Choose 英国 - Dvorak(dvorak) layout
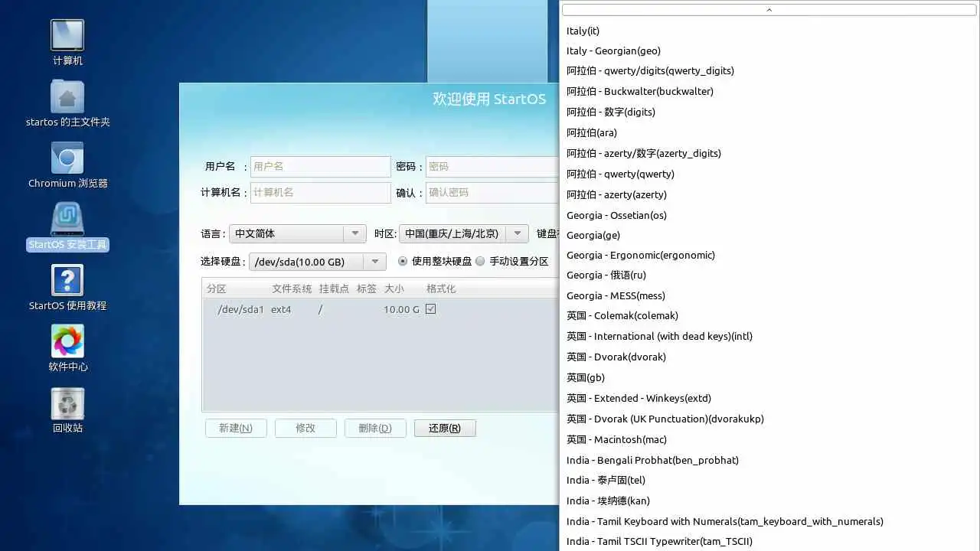This screenshot has width=980, height=551. [769, 357]
